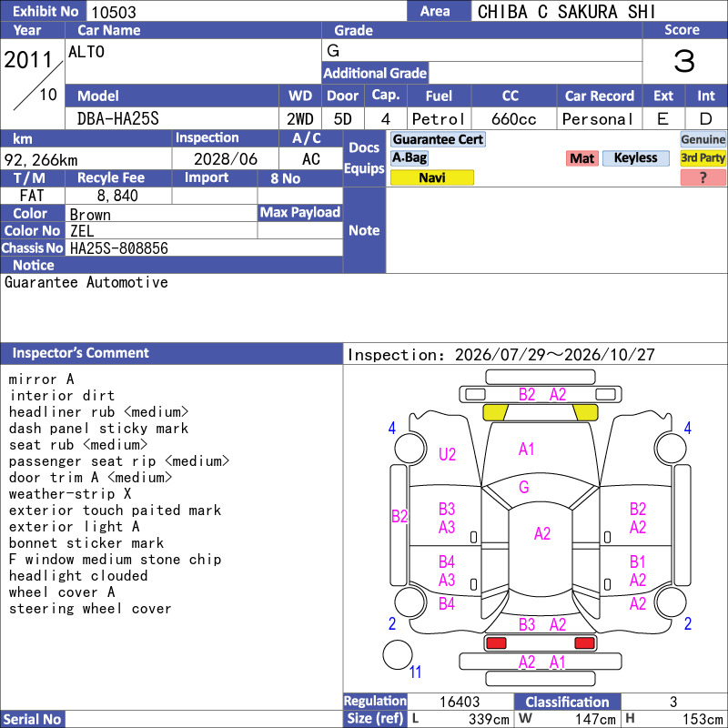Click car record Personal
This screenshot has width=728, height=728.
coord(598,119)
